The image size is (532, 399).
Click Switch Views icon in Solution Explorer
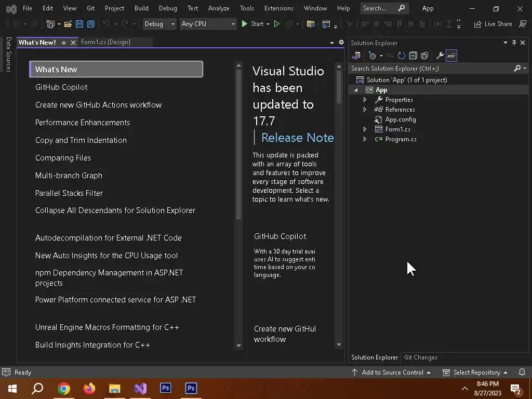[356, 56]
